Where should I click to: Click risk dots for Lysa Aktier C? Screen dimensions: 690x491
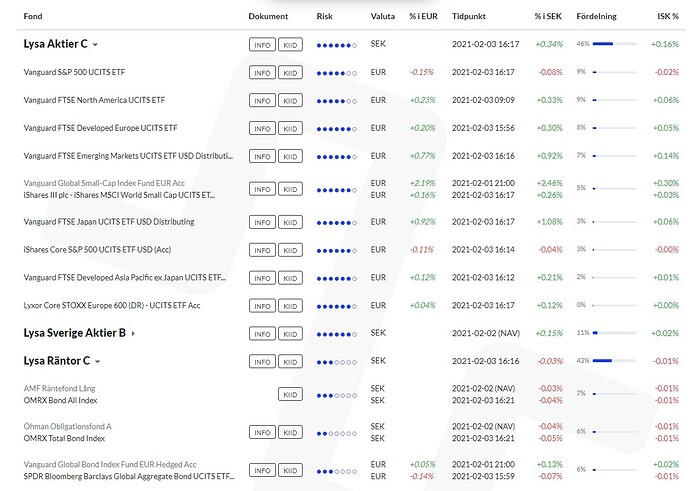coord(336,45)
